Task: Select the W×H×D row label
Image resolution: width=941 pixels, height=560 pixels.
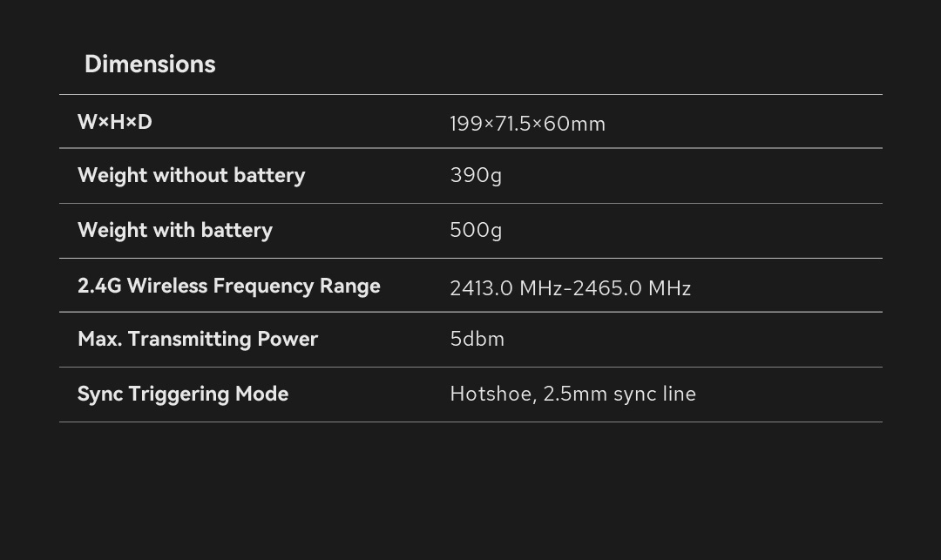Action: coord(115,122)
